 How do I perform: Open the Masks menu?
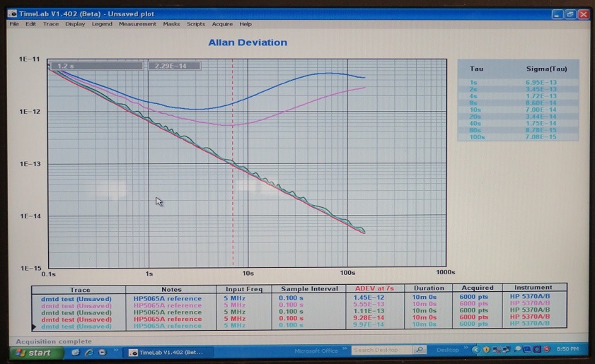coord(171,24)
